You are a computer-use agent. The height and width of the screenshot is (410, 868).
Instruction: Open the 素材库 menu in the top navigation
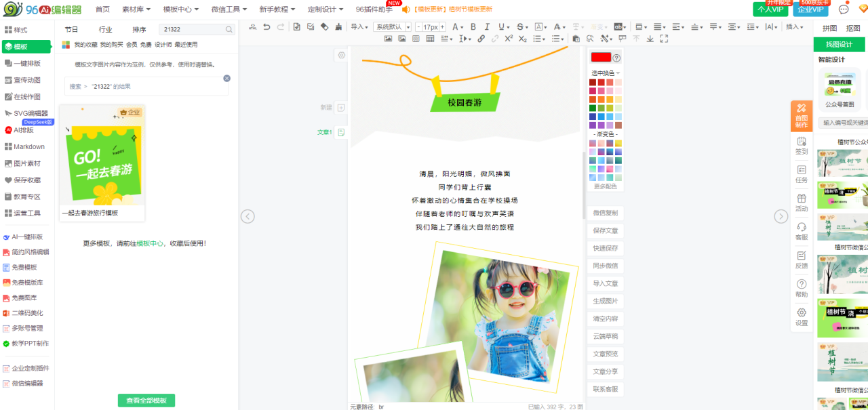click(136, 9)
